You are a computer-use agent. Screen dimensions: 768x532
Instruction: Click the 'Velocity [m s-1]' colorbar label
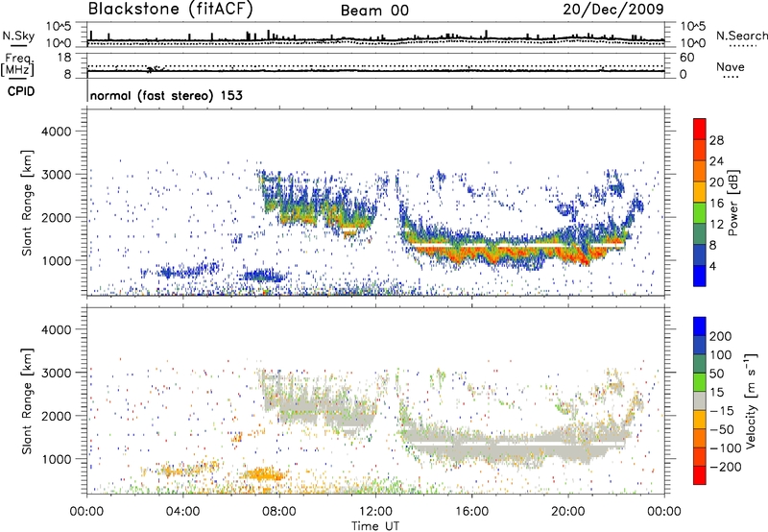[751, 400]
